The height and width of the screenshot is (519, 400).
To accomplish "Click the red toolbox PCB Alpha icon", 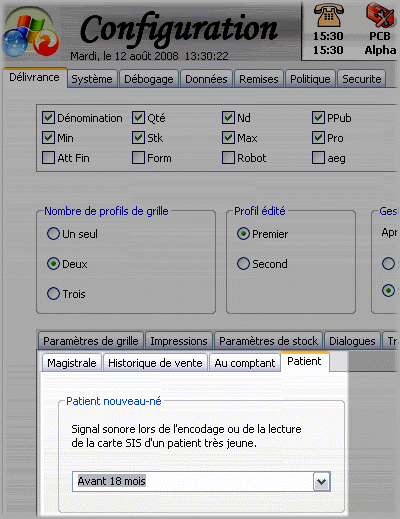I will coord(380,15).
